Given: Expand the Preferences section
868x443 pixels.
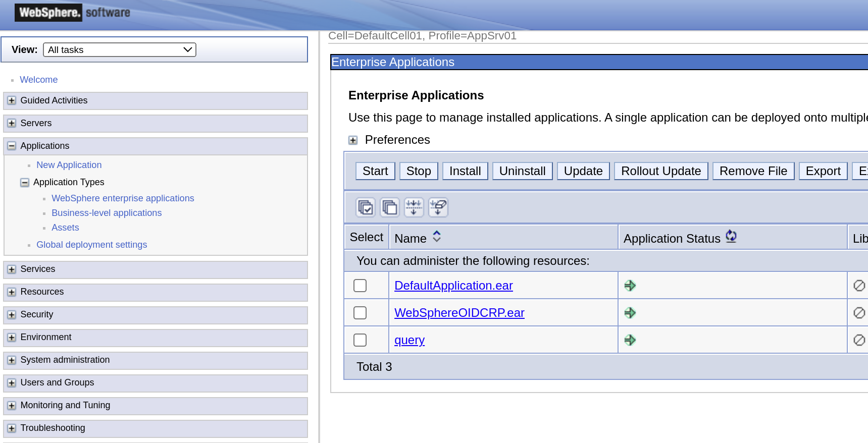Looking at the screenshot, I should point(353,140).
